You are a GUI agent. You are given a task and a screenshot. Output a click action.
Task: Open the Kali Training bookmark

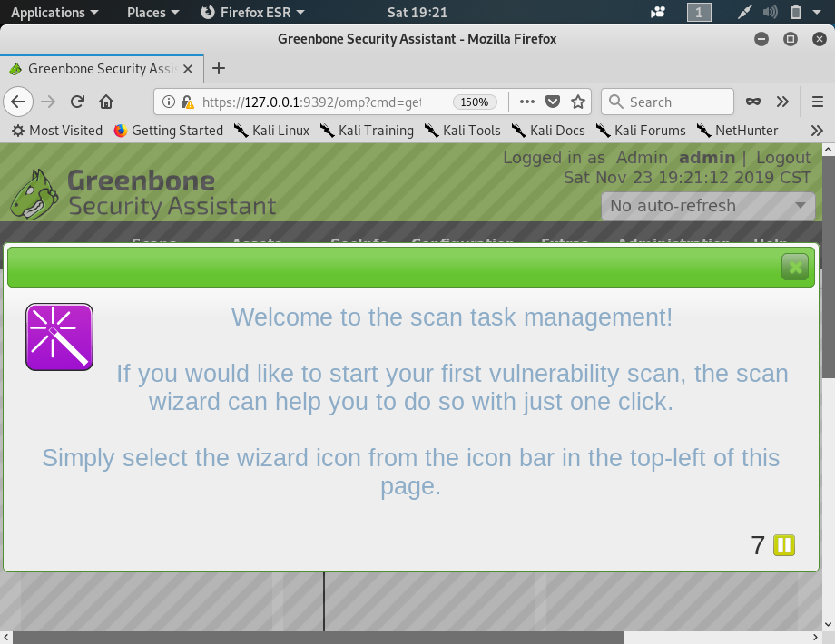(x=367, y=131)
